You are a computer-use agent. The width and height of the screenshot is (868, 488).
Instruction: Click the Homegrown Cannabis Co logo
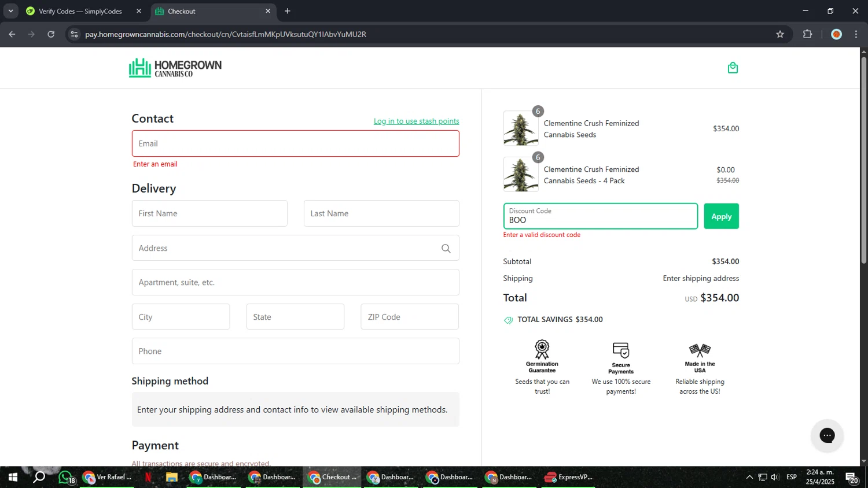tap(175, 68)
